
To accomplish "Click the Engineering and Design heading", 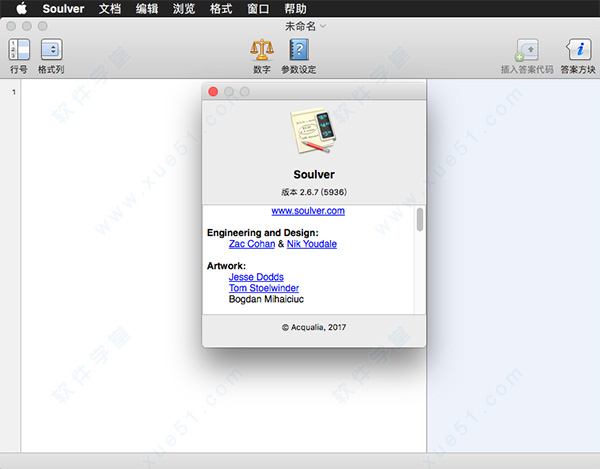I will point(263,233).
